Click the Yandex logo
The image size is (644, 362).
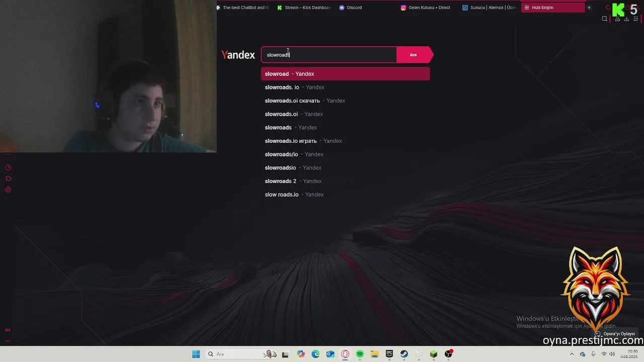tap(238, 55)
